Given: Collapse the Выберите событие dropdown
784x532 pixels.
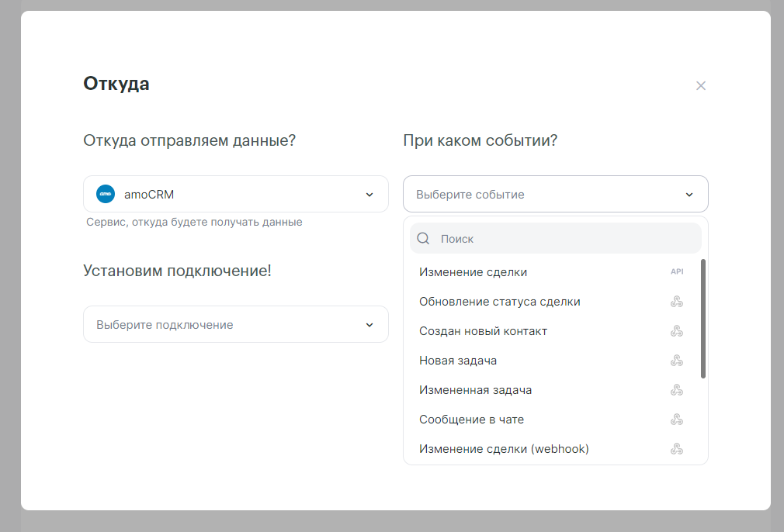Looking at the screenshot, I should pos(689,195).
